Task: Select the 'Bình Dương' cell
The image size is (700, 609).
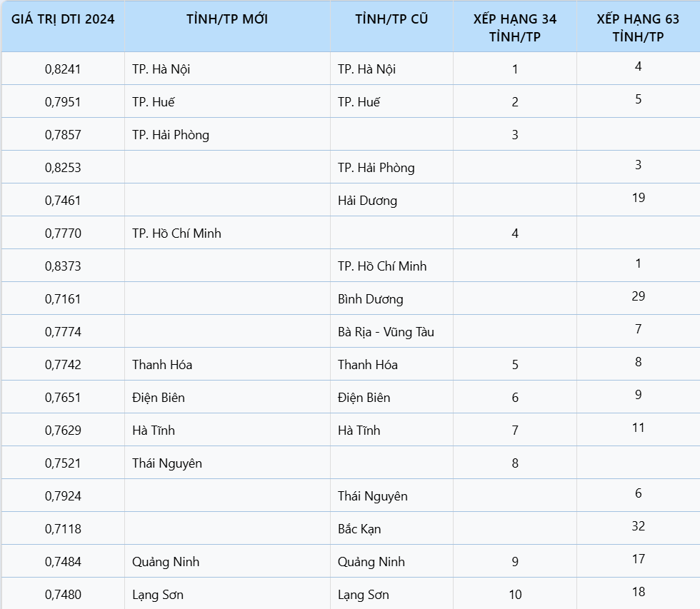Action: tap(371, 299)
